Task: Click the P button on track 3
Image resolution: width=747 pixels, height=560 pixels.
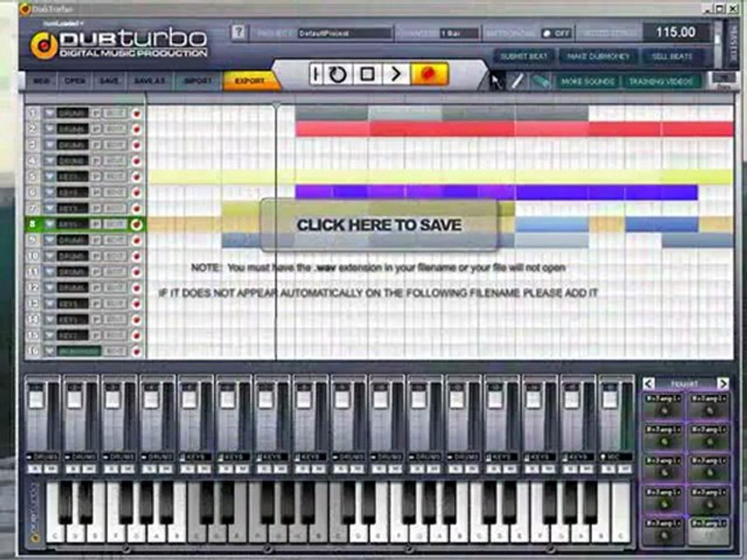Action: click(x=96, y=145)
